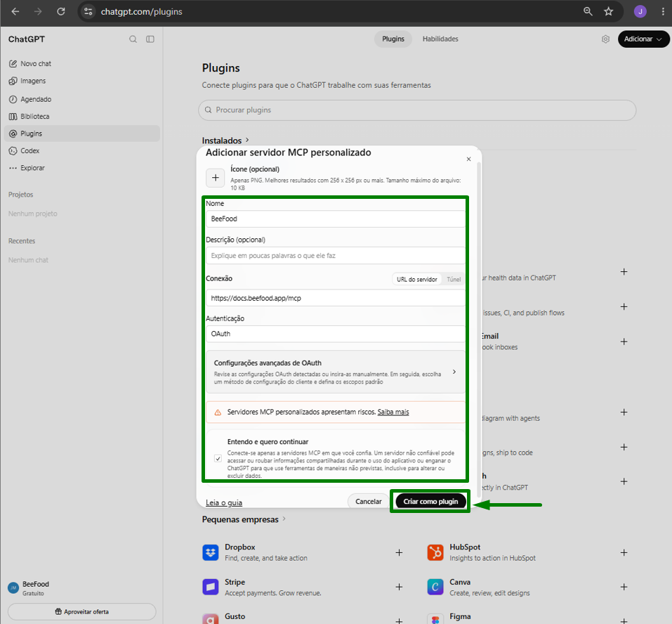Open the purple J profile avatar

pyautogui.click(x=640, y=11)
